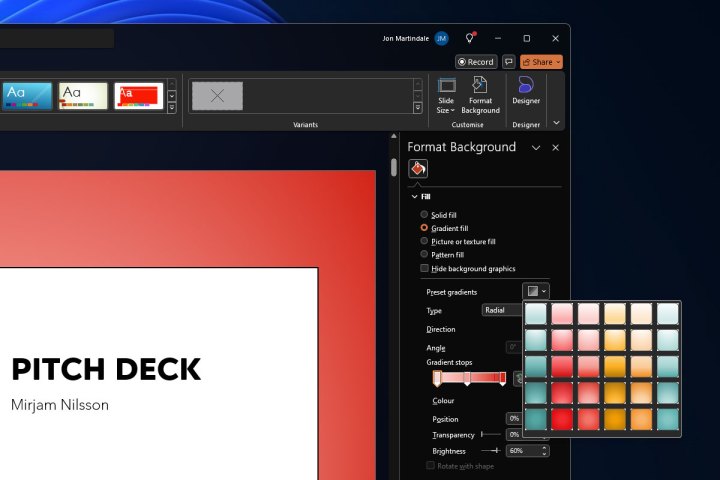Enable Hide background graphics checkbox

(424, 268)
